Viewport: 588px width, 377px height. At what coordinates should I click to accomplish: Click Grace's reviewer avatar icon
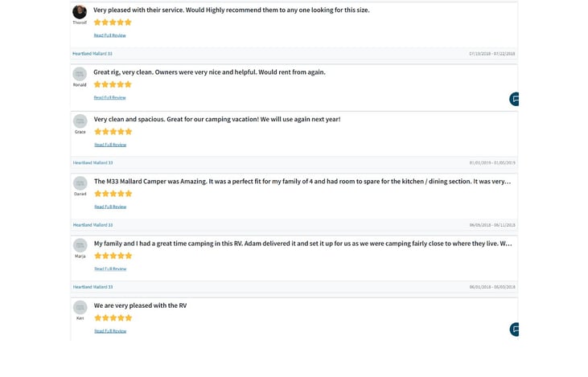[x=80, y=121]
